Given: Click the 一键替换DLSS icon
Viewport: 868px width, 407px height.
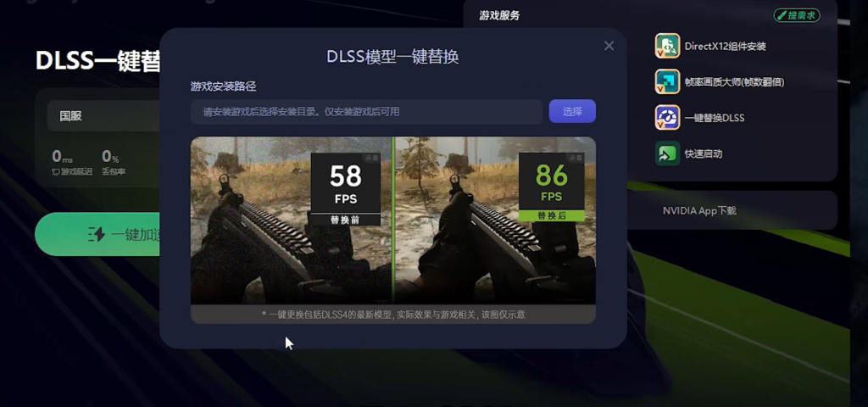Looking at the screenshot, I should [x=667, y=117].
